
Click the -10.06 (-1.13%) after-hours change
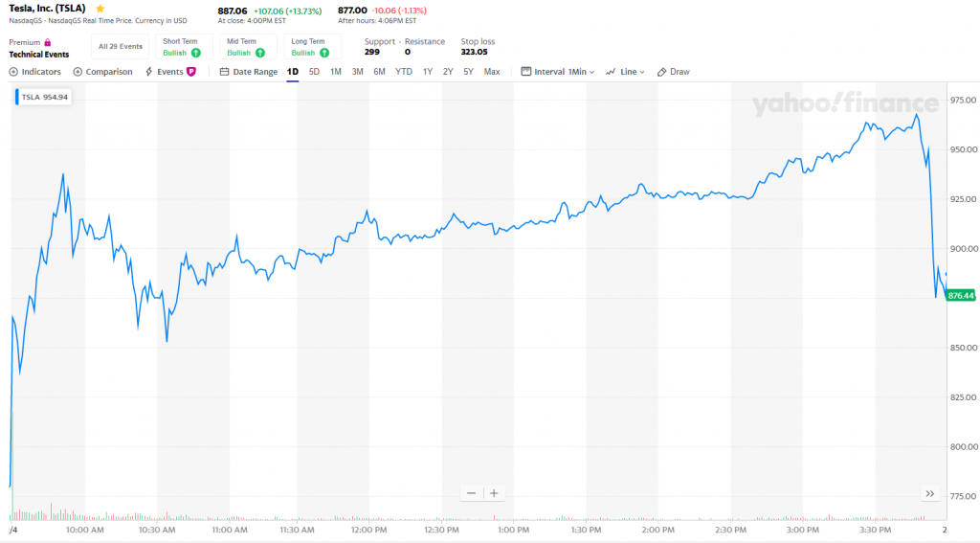(x=399, y=11)
